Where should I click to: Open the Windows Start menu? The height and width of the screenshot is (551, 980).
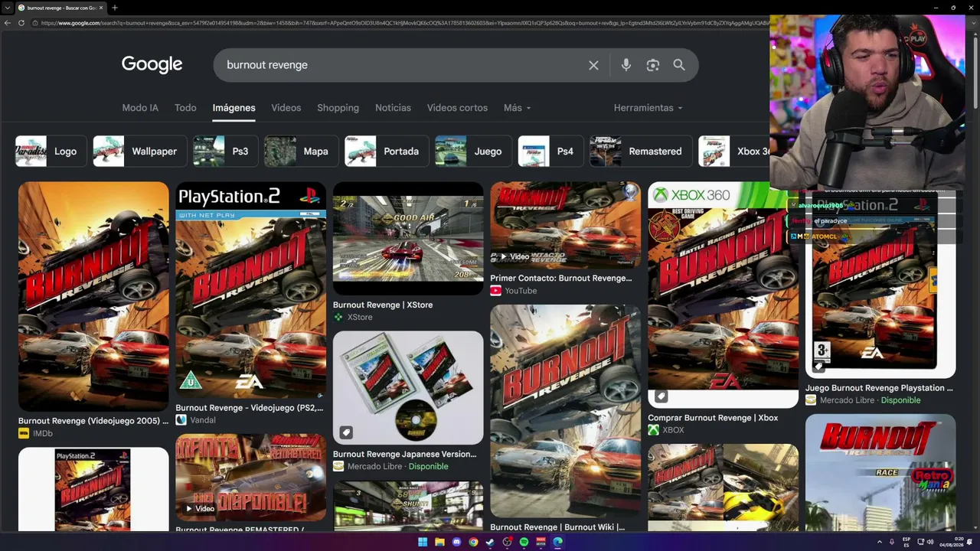423,542
